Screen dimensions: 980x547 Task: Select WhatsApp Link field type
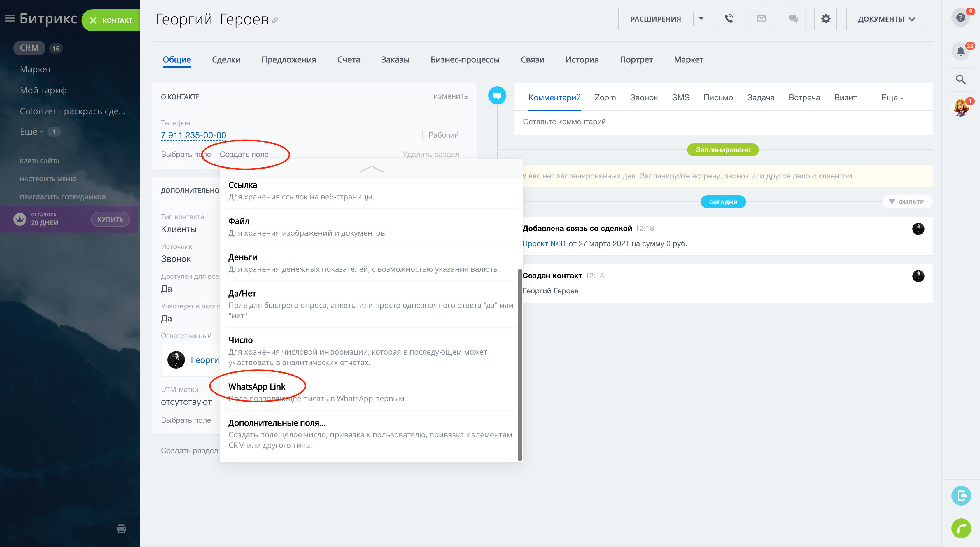point(257,387)
